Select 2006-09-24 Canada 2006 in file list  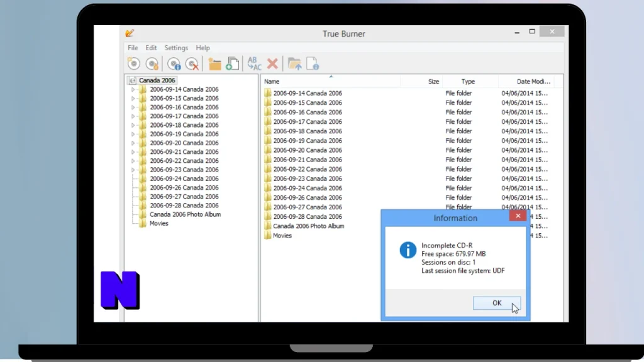[308, 188]
